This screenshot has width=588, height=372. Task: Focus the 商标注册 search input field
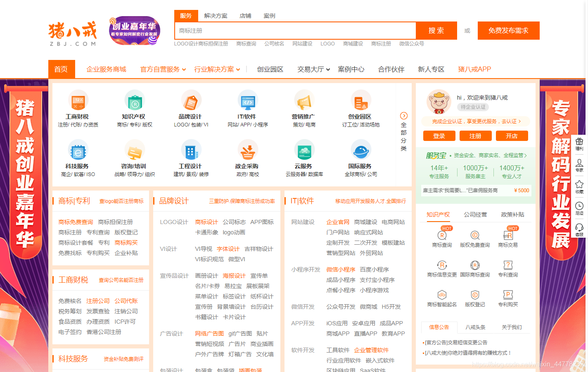(295, 31)
